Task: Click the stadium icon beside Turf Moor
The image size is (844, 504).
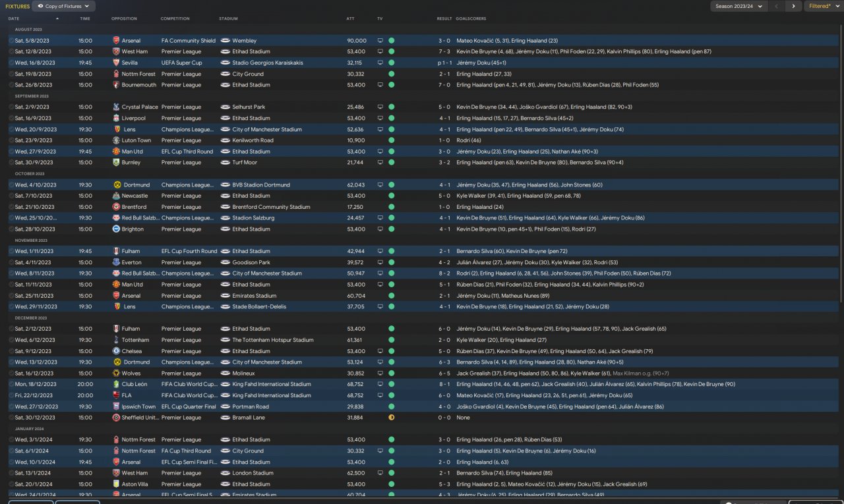Action: point(226,162)
